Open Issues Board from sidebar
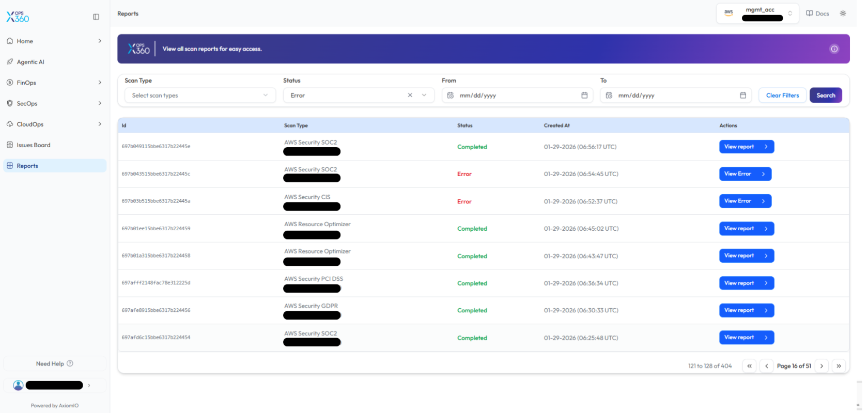The height and width of the screenshot is (413, 868). [x=34, y=145]
